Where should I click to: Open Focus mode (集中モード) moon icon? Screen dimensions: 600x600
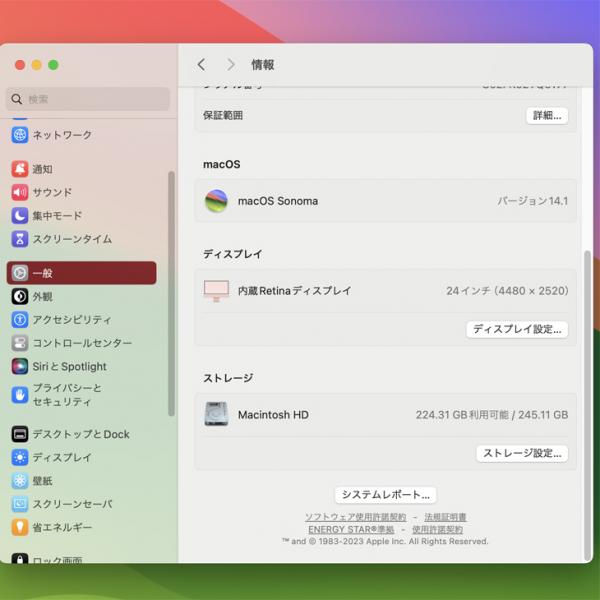click(20, 216)
